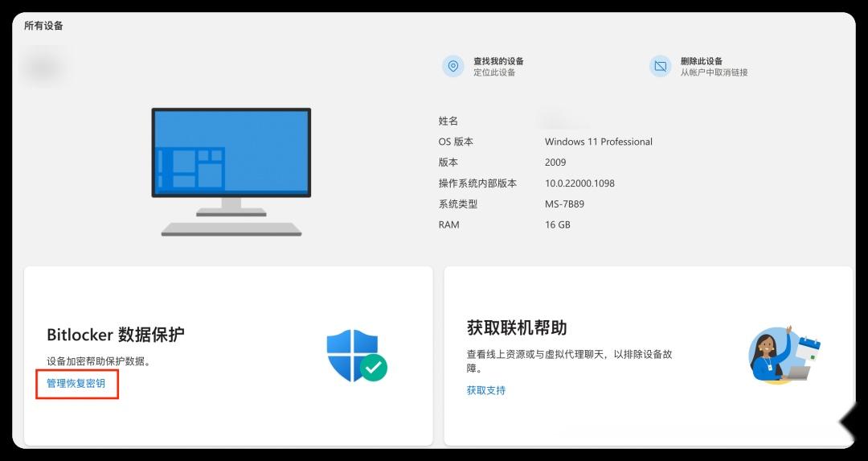Click the version value 2009
This screenshot has height=461, width=868.
pos(555,163)
